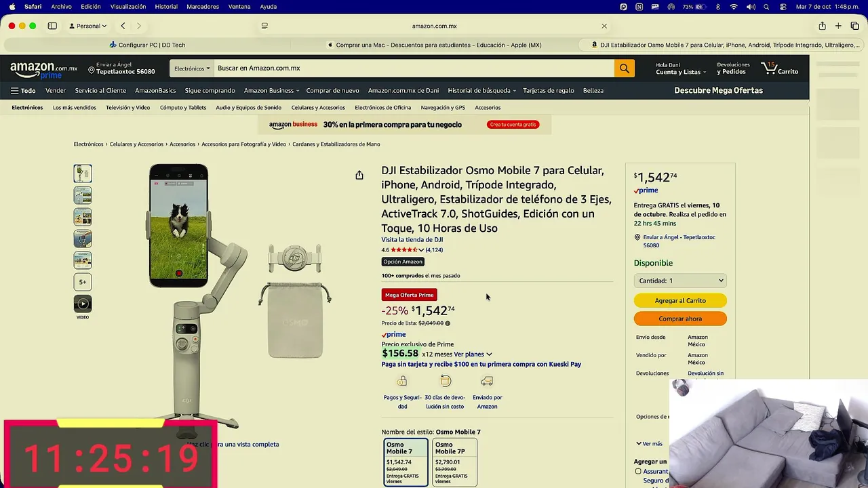
Task: Click the list price info icon
Action: (x=448, y=323)
